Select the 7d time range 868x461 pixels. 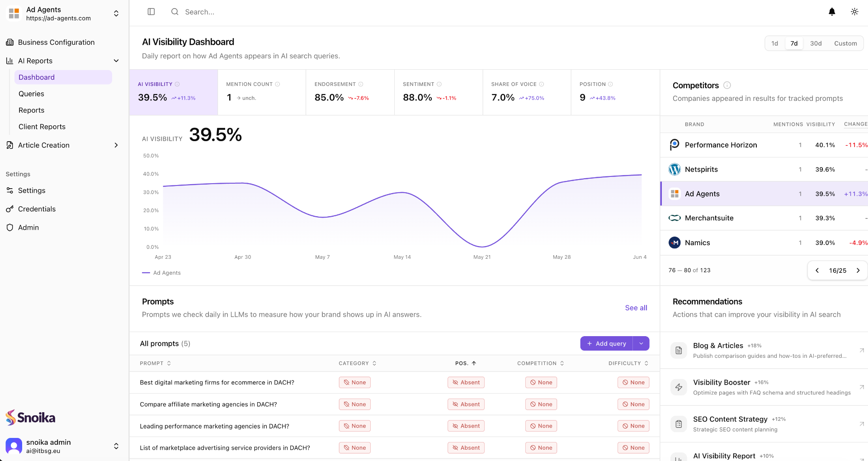click(794, 43)
